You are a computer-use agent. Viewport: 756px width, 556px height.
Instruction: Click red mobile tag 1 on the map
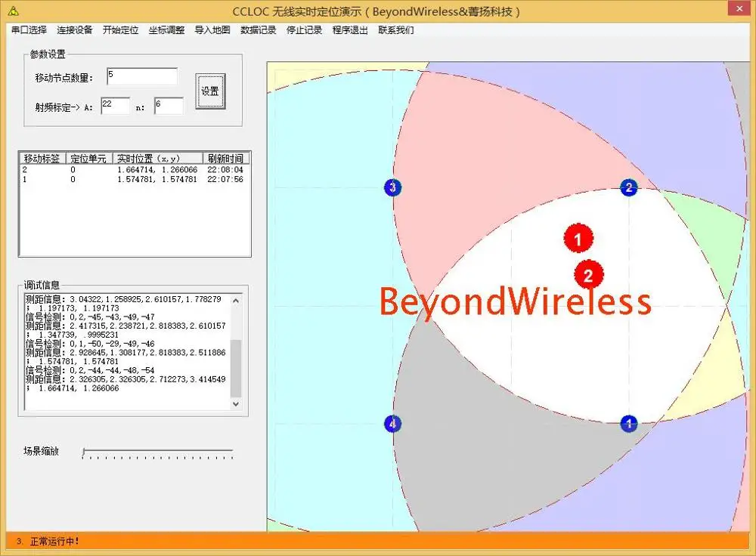click(578, 238)
